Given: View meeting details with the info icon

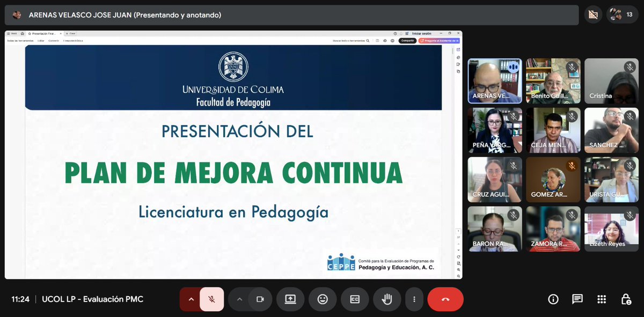Looking at the screenshot, I should [553, 299].
